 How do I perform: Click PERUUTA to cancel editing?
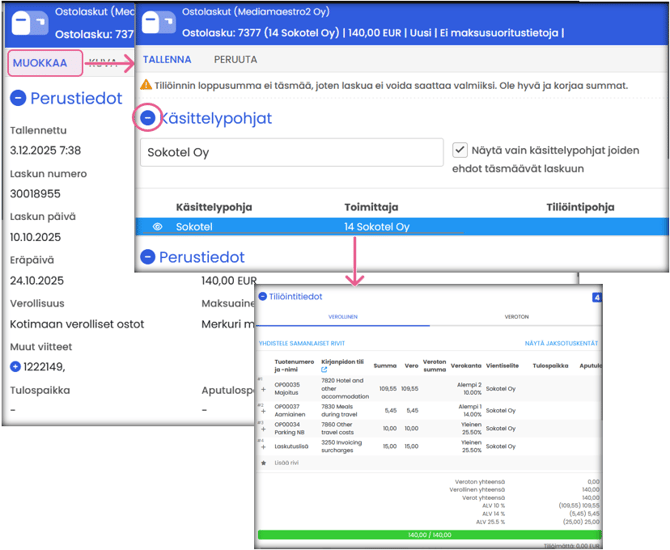click(234, 59)
